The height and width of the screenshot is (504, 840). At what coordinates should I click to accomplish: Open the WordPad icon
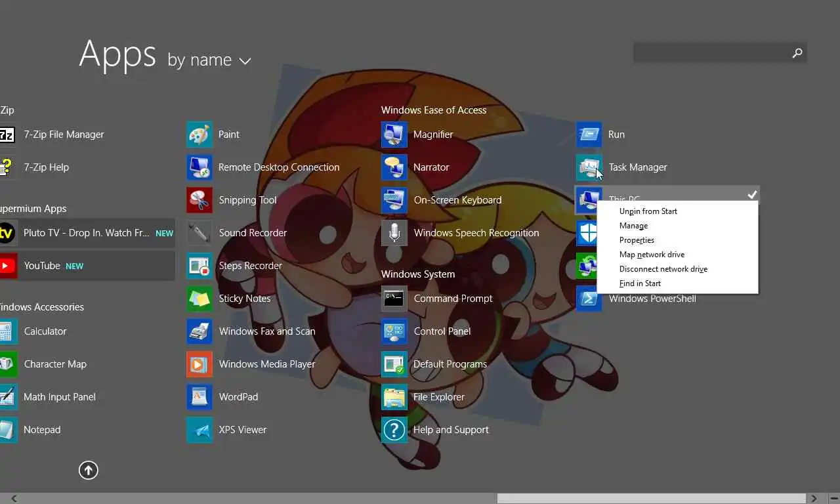pyautogui.click(x=199, y=397)
